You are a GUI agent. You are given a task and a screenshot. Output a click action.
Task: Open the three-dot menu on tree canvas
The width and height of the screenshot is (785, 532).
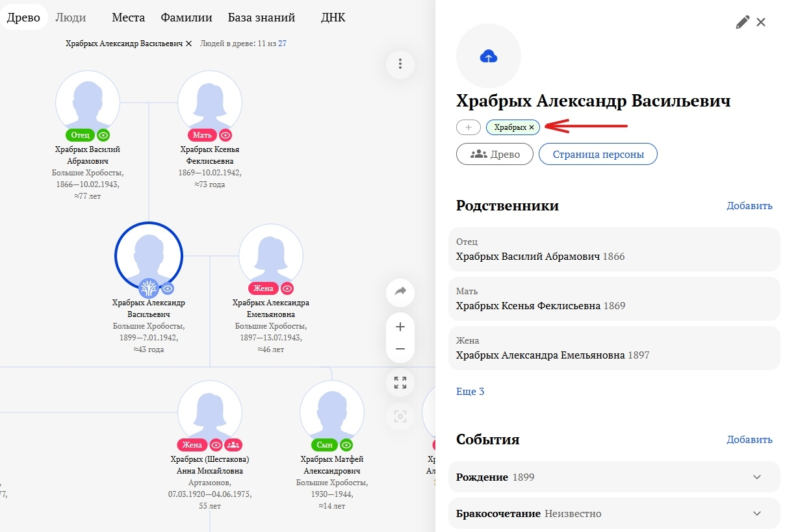pyautogui.click(x=400, y=64)
